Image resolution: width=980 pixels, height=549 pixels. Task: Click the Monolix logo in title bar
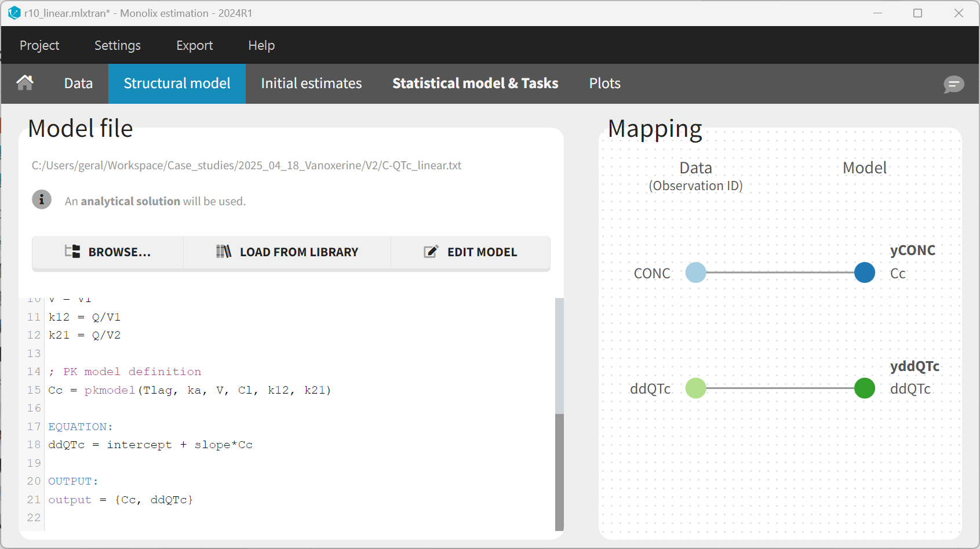pos(14,13)
